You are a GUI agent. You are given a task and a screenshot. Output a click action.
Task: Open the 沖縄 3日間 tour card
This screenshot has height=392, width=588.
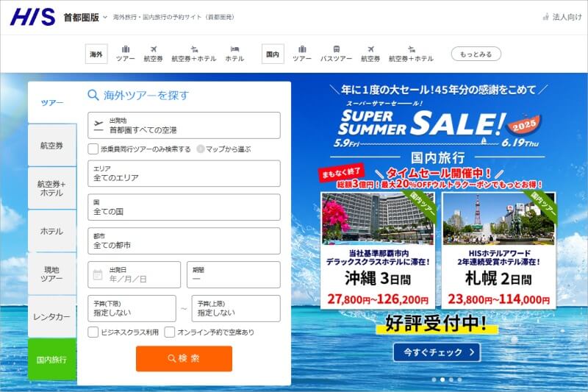pyautogui.click(x=378, y=251)
